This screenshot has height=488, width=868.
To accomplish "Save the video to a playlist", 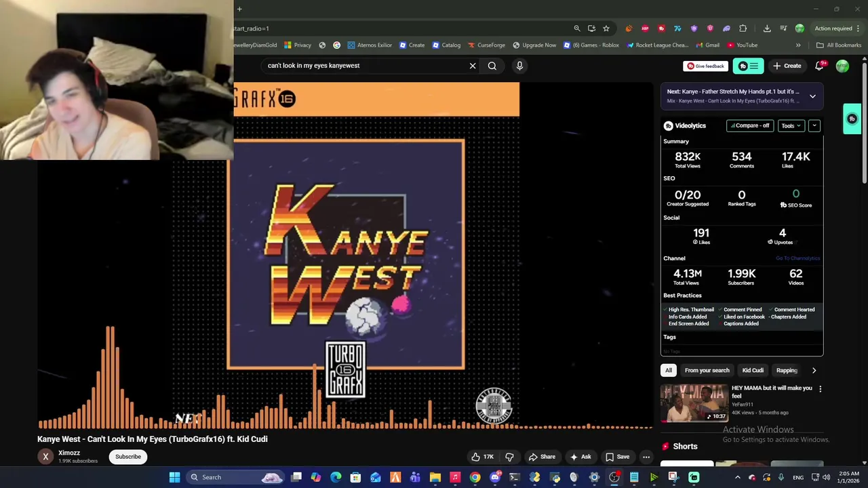I will click(617, 457).
